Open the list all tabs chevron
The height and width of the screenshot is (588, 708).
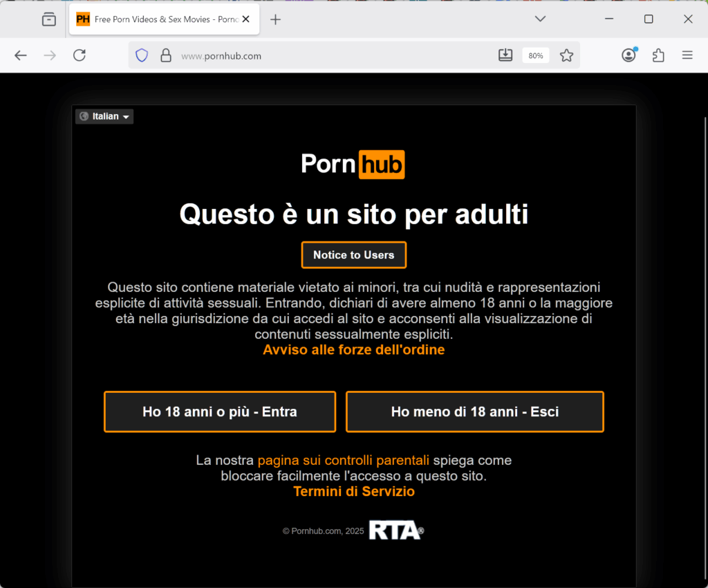pos(540,19)
